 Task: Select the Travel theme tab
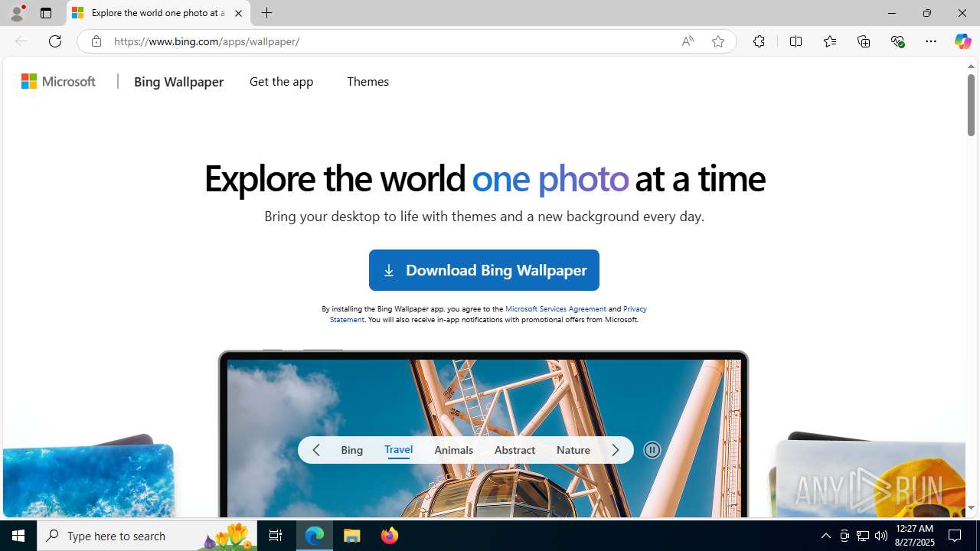pos(398,450)
